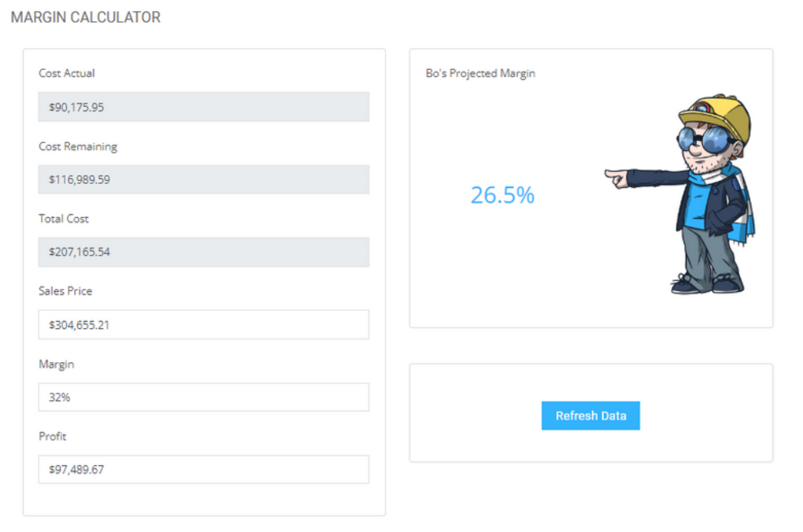803x532 pixels.
Task: Click the Cost Actual label
Action: [67, 73]
